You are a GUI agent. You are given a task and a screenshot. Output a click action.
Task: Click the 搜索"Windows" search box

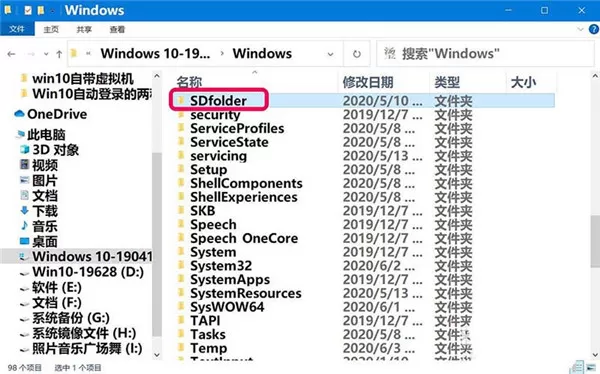(485, 54)
